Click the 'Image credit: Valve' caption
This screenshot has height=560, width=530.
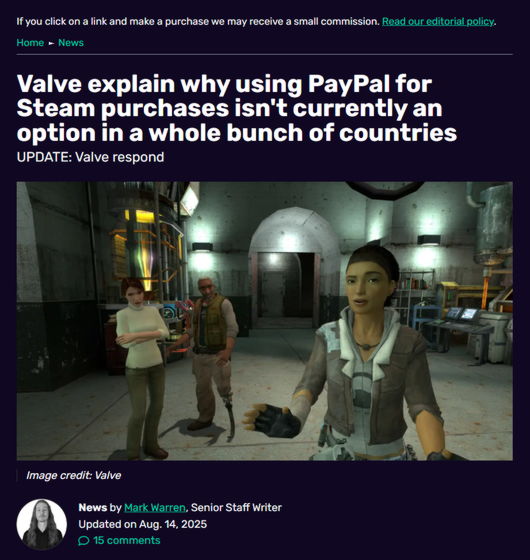tap(73, 475)
